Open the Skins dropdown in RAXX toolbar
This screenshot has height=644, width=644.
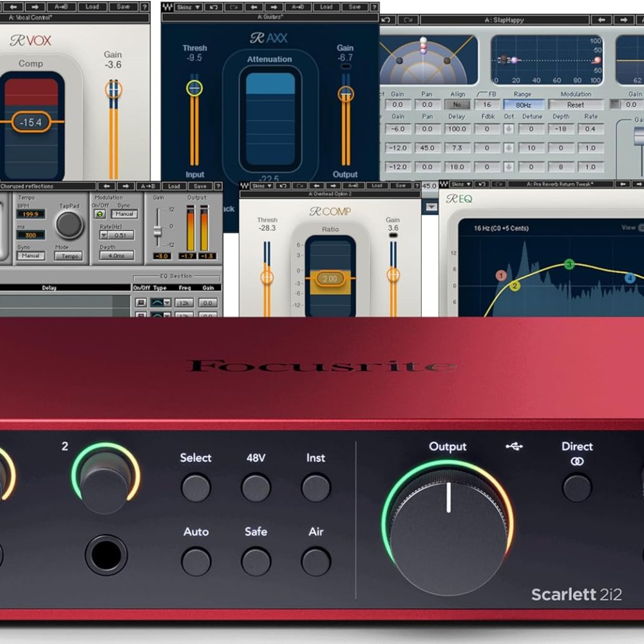coord(188,7)
